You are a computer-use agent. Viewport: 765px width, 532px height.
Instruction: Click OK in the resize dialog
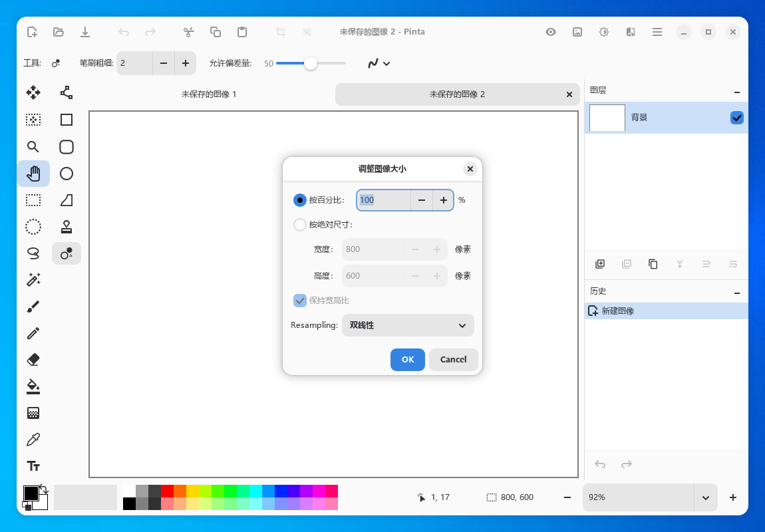tap(407, 359)
